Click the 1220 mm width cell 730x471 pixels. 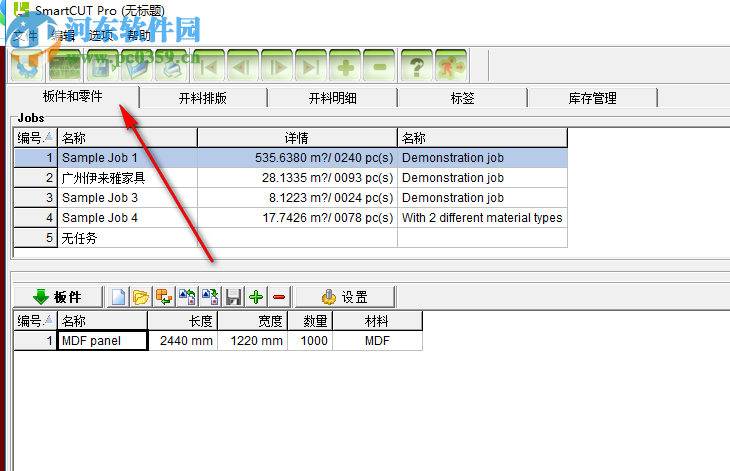pos(253,341)
